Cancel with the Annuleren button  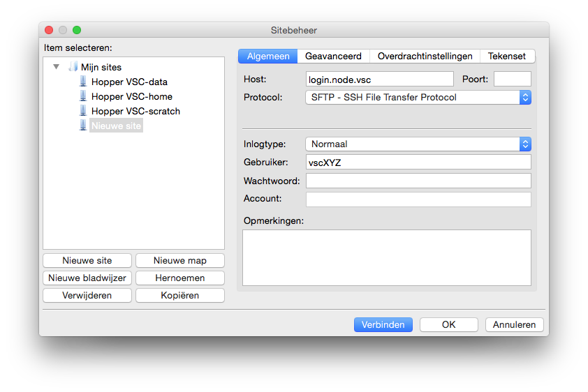click(514, 324)
